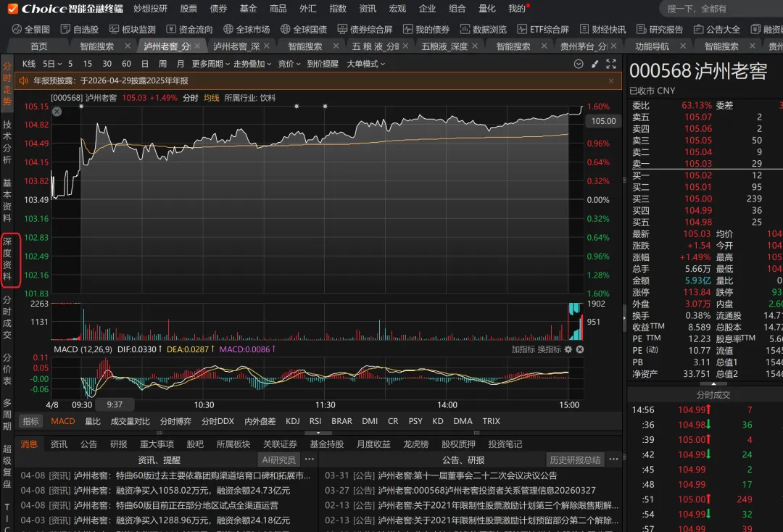Click the speaker icon in notice bar
This screenshot has height=532, width=783.
[23, 80]
